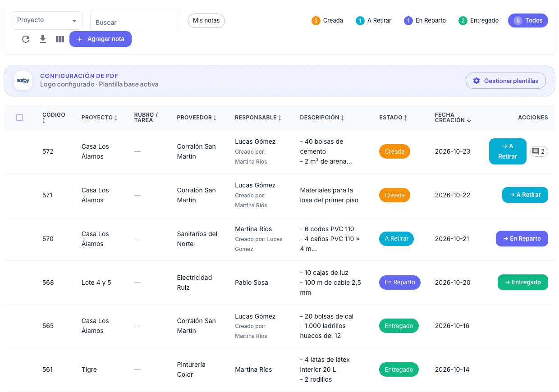Select the Todos status tab

[x=528, y=20]
